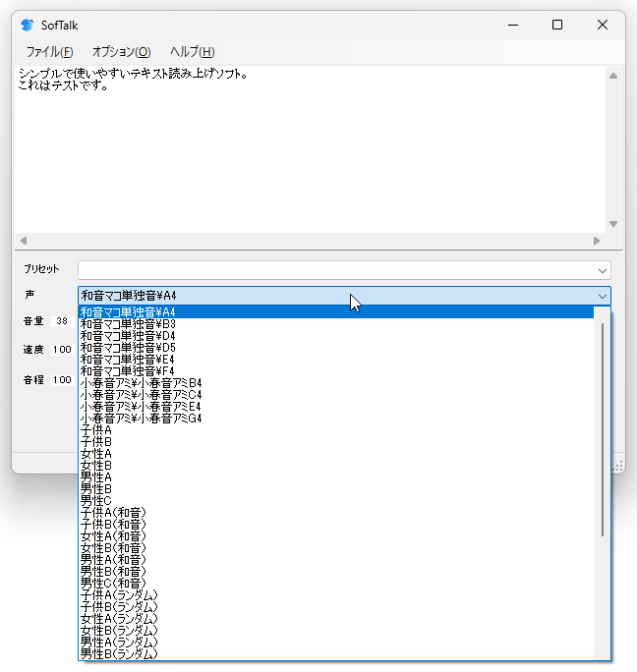Screen dimensions: 637x672
Task: Click the voice list vertical scrollbar thumb
Action: (x=603, y=429)
